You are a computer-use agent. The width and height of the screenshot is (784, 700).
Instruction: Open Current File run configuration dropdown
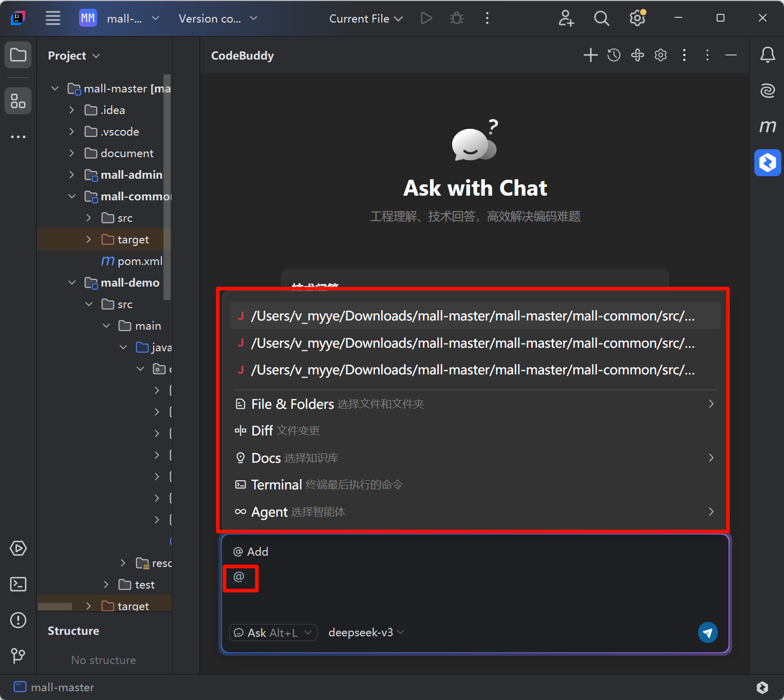click(365, 18)
